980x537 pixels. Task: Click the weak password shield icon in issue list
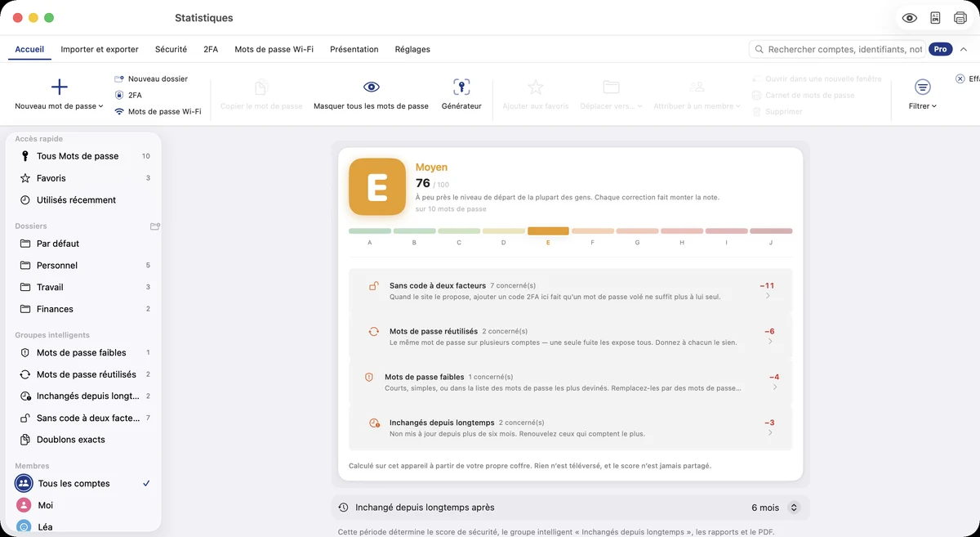pyautogui.click(x=369, y=378)
